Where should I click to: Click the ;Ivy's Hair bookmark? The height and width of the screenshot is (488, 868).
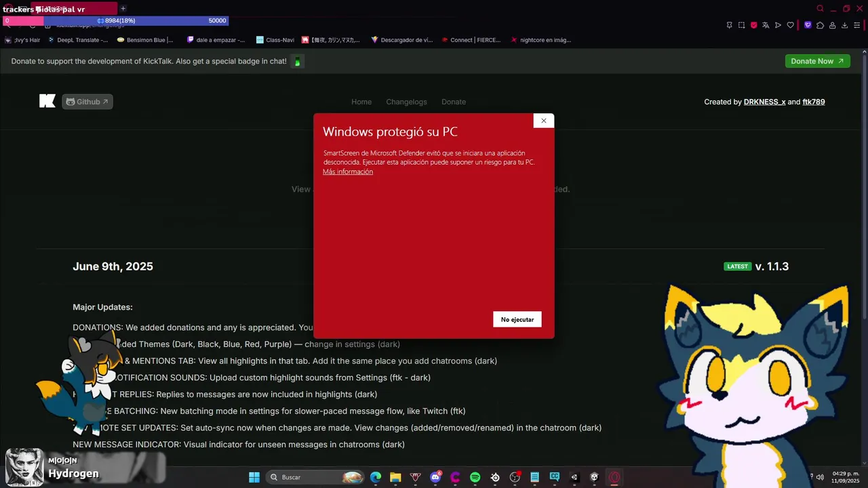[22, 40]
